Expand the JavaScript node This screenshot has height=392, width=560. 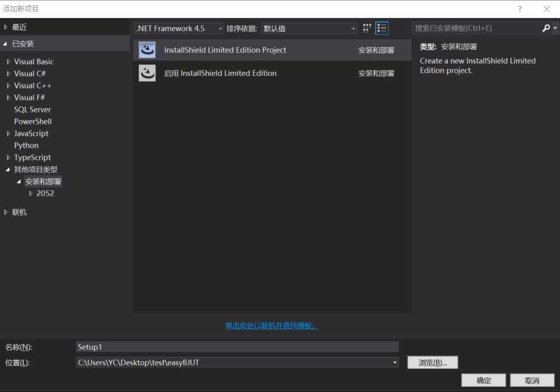tap(8, 133)
